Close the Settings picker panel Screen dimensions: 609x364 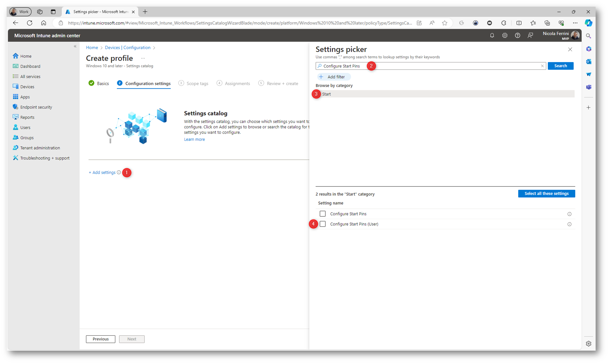tap(570, 49)
